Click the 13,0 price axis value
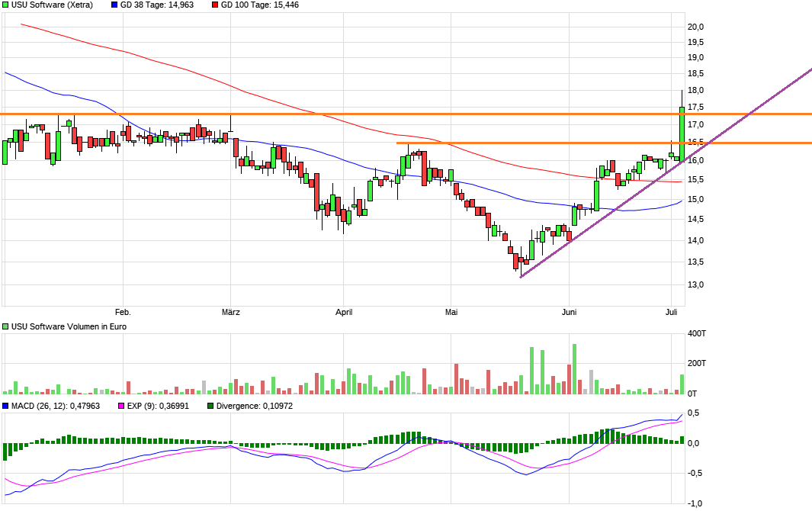This screenshot has height=511, width=812. tap(695, 284)
